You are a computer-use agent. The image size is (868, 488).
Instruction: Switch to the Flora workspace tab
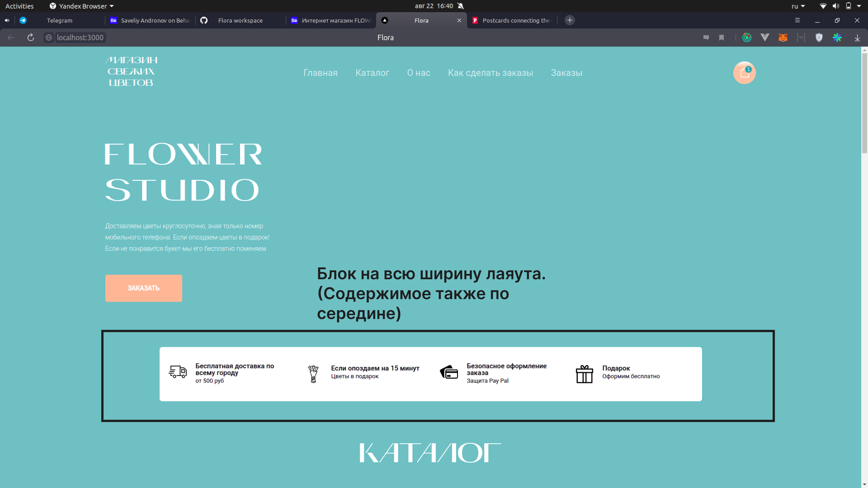point(240,21)
